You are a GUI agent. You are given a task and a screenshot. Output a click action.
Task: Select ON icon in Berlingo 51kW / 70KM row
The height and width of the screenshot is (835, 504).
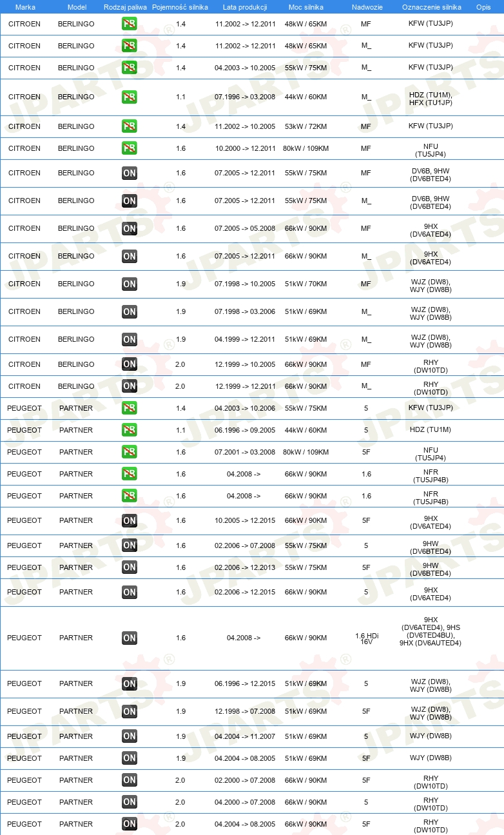point(130,284)
